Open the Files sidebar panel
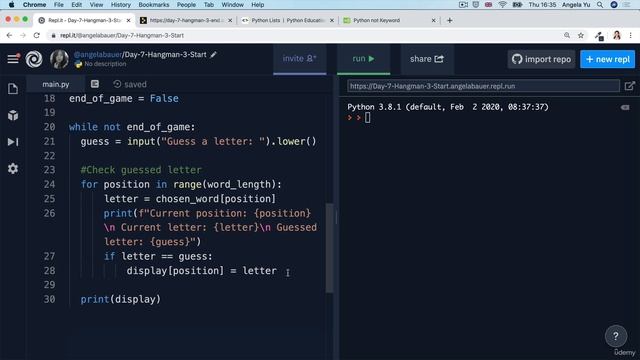Image resolution: width=640 pixels, height=360 pixels. tap(13, 89)
